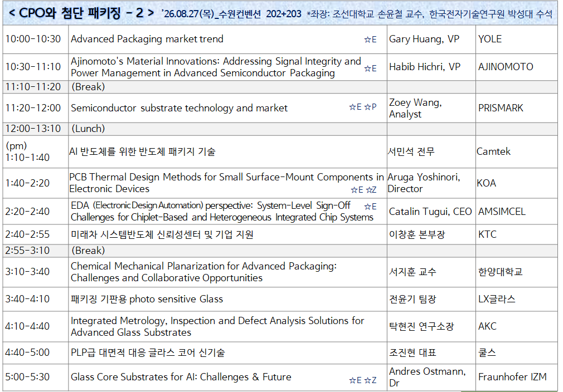Image resolution: width=563 pixels, height=392 pixels.
Task: Click speaker Catalin Tugui, CEO
Action: point(430,212)
